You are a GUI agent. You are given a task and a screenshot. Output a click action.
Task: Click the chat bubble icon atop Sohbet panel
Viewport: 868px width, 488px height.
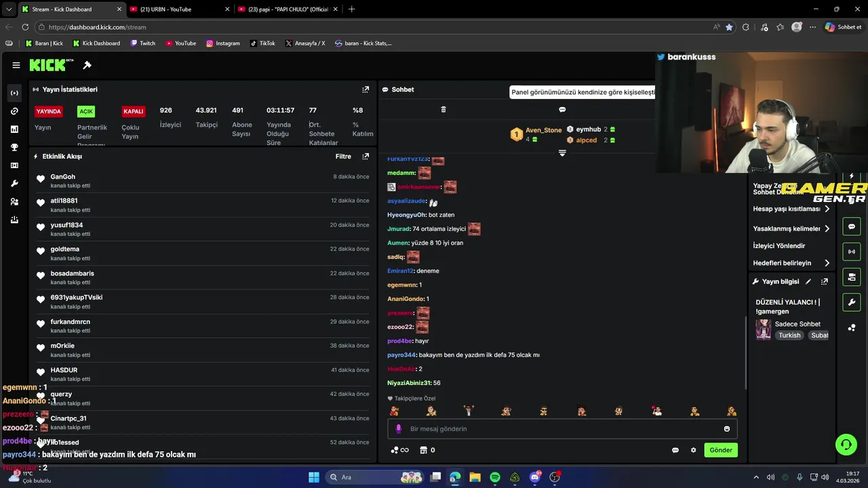(562, 109)
